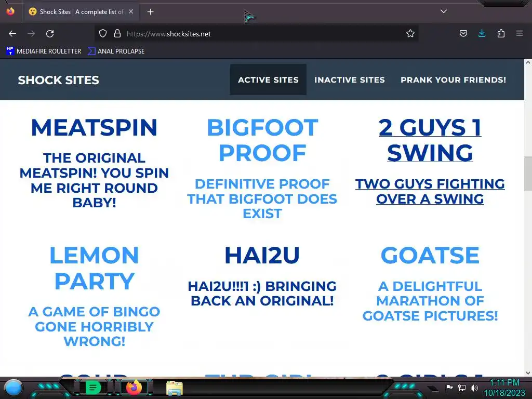Click the SHOCK SITES site logo
Viewport: 532px width, 399px height.
(x=58, y=80)
